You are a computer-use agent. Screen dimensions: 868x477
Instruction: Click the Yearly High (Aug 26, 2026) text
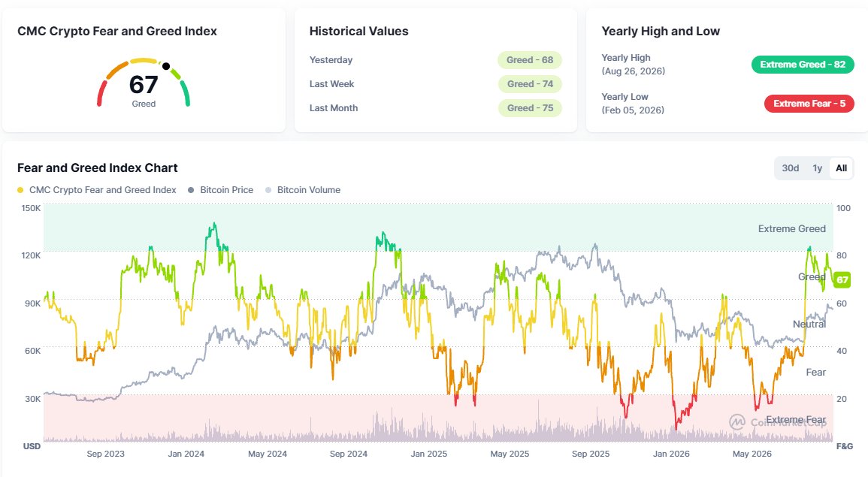click(x=634, y=64)
